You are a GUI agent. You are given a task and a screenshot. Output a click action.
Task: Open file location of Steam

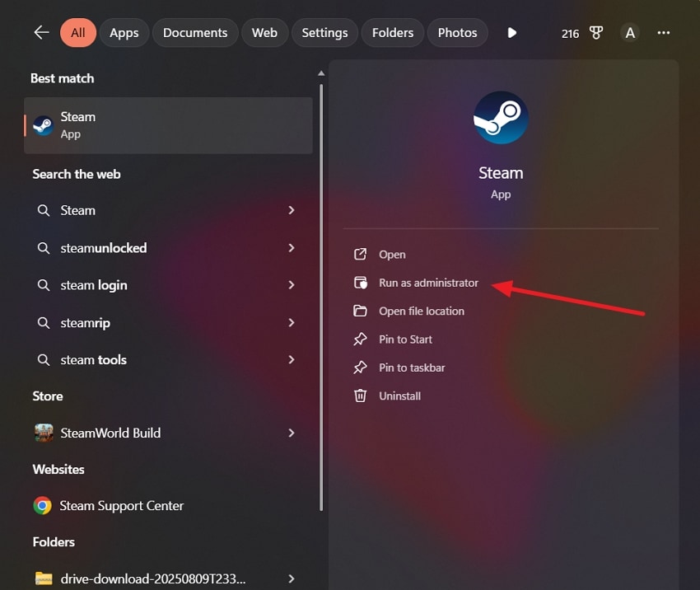tap(421, 311)
